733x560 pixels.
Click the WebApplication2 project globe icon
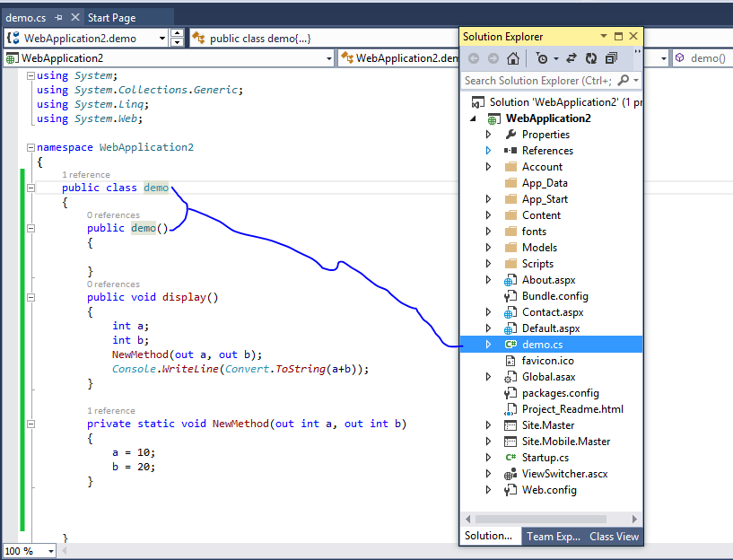[x=493, y=118]
